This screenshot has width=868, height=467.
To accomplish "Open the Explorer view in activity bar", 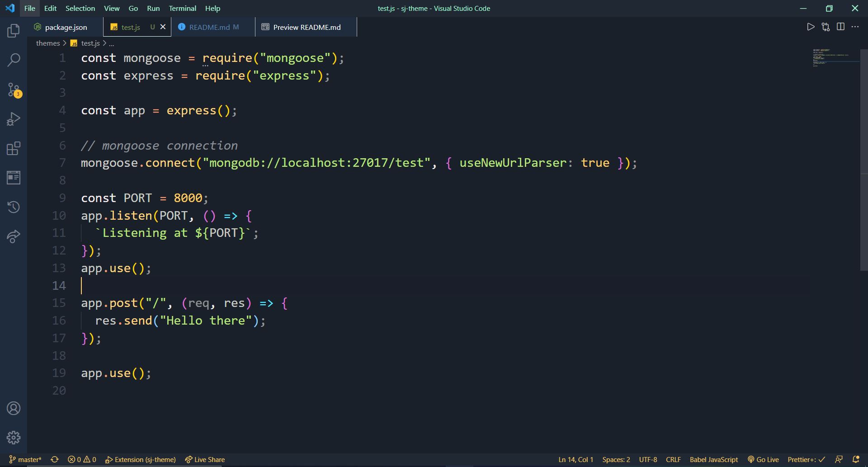I will (x=14, y=31).
